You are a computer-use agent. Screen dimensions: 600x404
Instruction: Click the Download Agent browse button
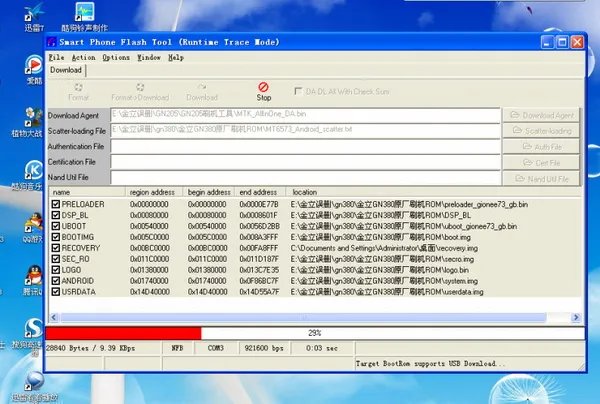coord(541,115)
